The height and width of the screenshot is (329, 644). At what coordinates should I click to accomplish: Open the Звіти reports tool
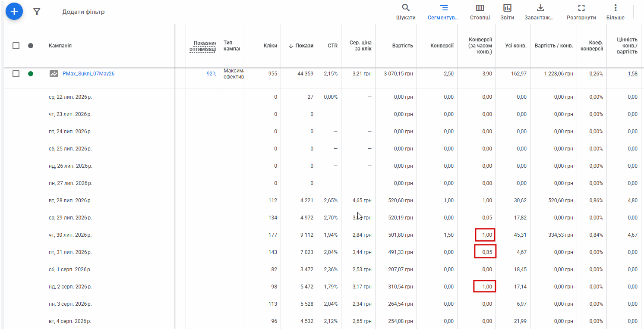click(507, 12)
